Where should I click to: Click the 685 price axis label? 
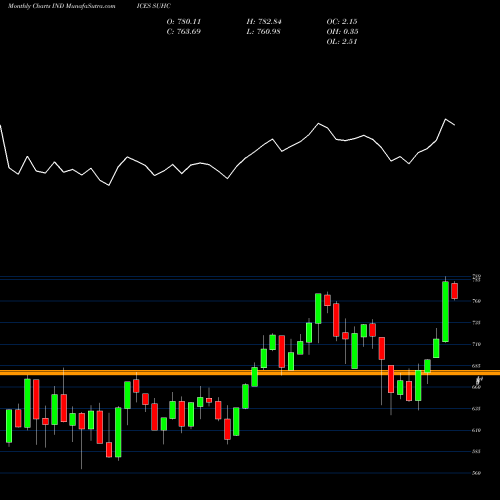(476, 366)
